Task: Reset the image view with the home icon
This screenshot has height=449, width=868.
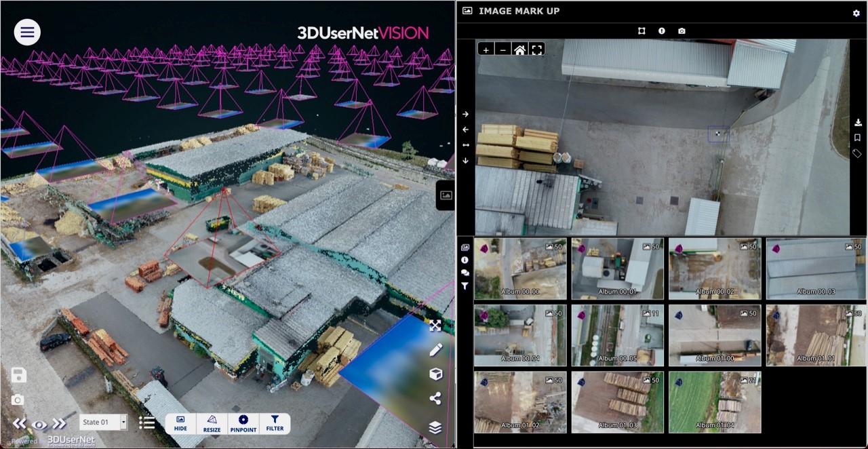Action: click(x=519, y=49)
